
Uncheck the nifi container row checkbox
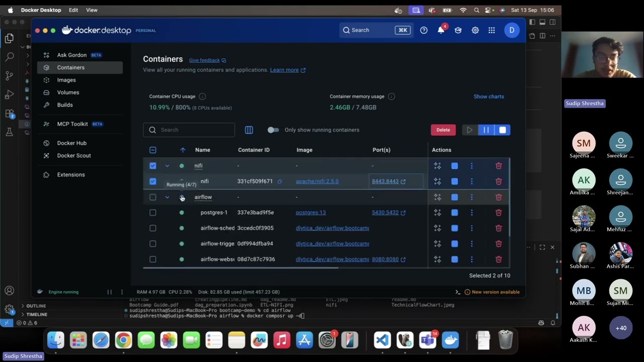pyautogui.click(x=153, y=182)
